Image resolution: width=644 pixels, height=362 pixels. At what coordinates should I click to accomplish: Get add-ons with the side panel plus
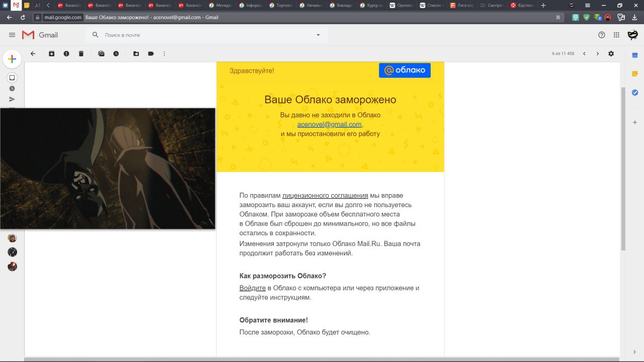[635, 122]
